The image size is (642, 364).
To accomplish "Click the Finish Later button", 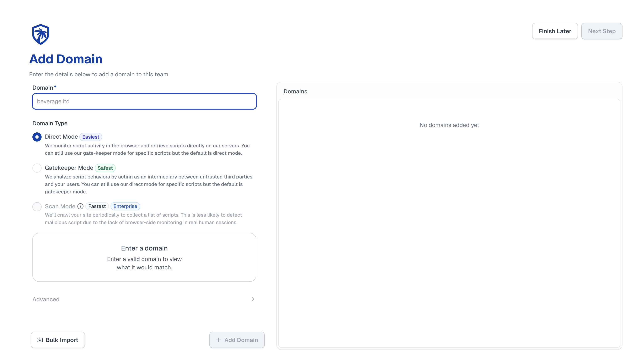I will (555, 31).
